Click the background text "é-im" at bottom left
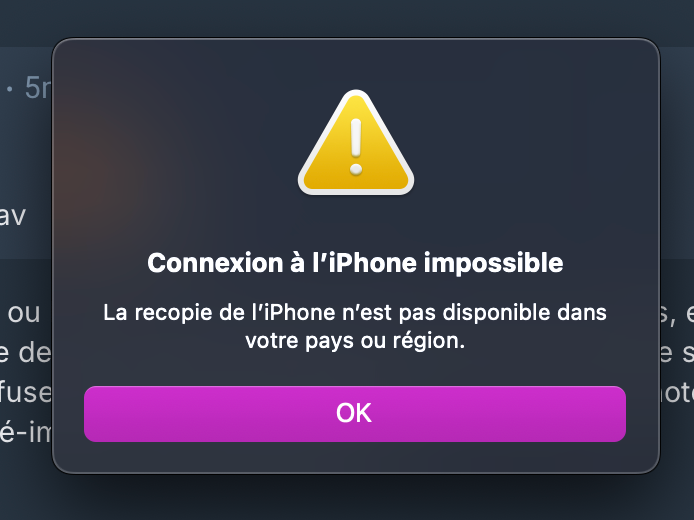This screenshot has width=694, height=520. [x=26, y=431]
